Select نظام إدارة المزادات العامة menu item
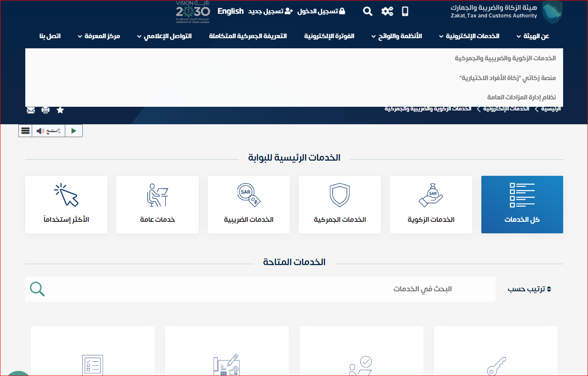The image size is (588, 376). click(x=521, y=97)
